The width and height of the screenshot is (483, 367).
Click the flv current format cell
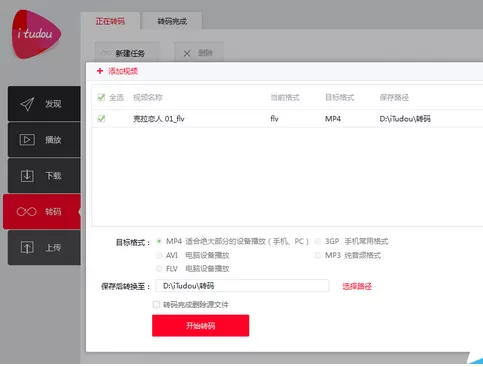pyautogui.click(x=274, y=119)
